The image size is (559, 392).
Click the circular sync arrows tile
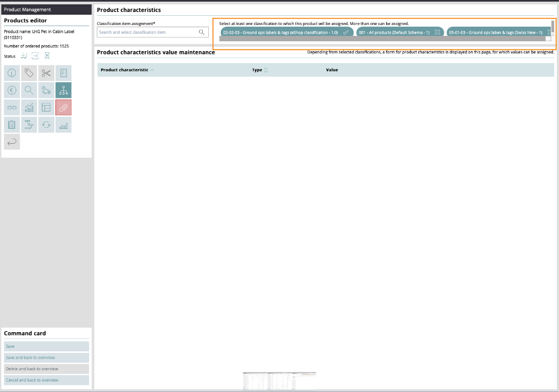[x=46, y=125]
